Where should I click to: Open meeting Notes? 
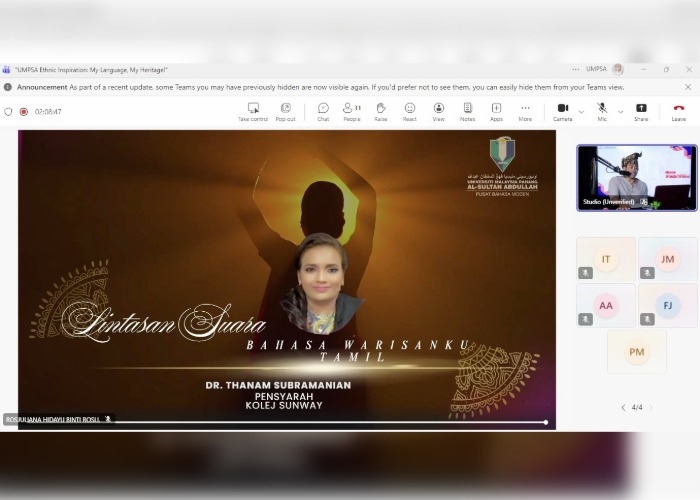click(467, 111)
